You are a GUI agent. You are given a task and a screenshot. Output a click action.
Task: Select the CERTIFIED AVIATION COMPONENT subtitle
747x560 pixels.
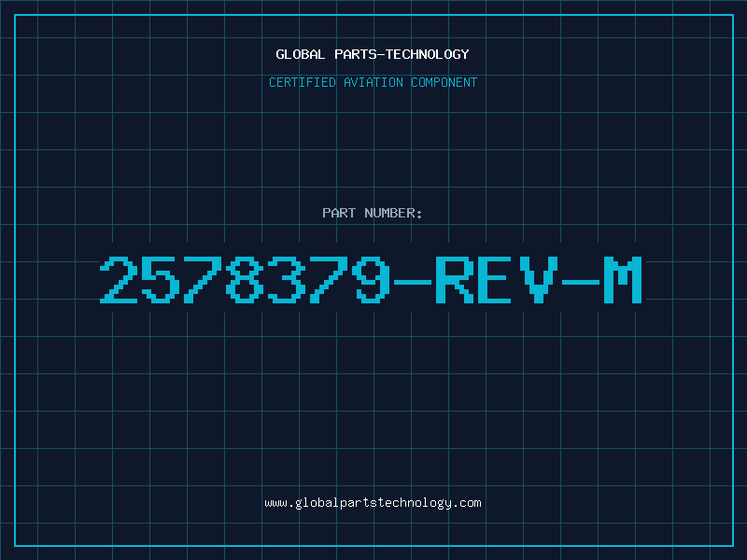pyautogui.click(x=373, y=82)
